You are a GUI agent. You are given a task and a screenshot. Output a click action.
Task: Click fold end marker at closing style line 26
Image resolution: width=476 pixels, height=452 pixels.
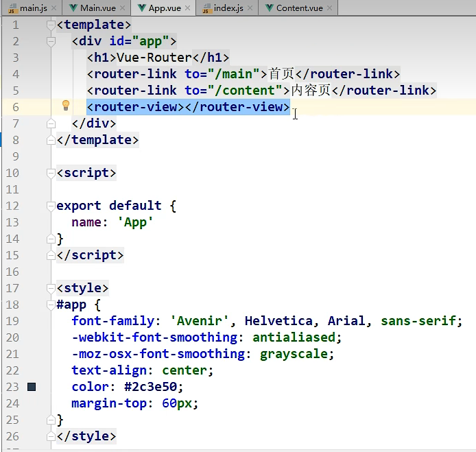point(51,436)
